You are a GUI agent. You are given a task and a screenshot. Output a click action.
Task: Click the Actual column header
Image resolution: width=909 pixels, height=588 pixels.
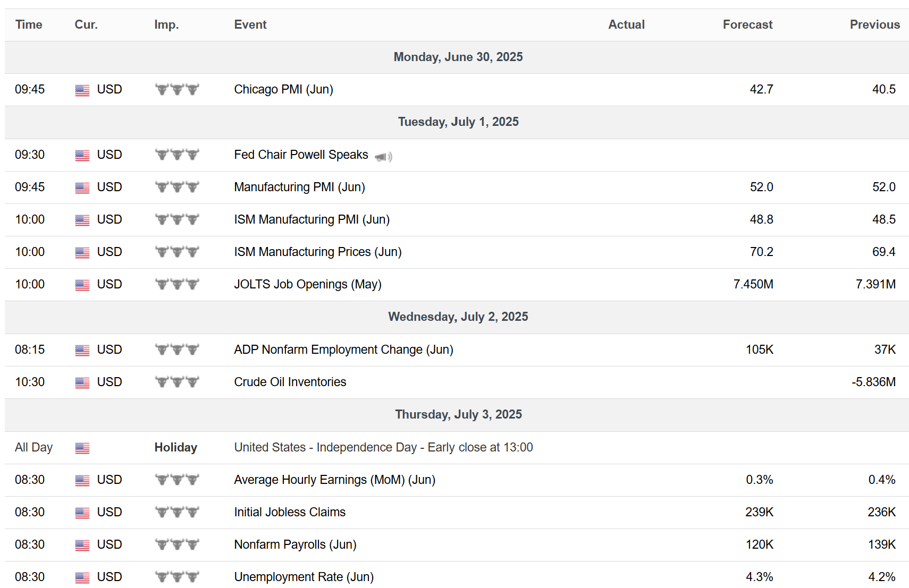[626, 24]
